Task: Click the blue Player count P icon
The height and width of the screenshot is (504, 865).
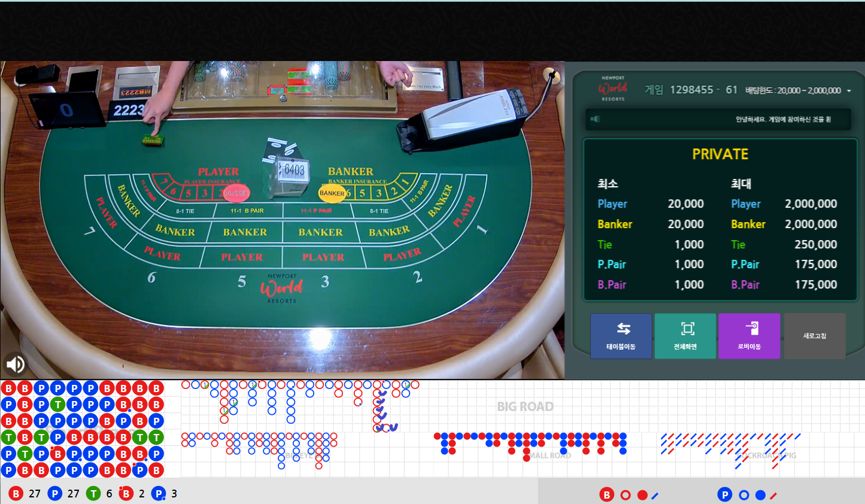Action: coord(55,494)
